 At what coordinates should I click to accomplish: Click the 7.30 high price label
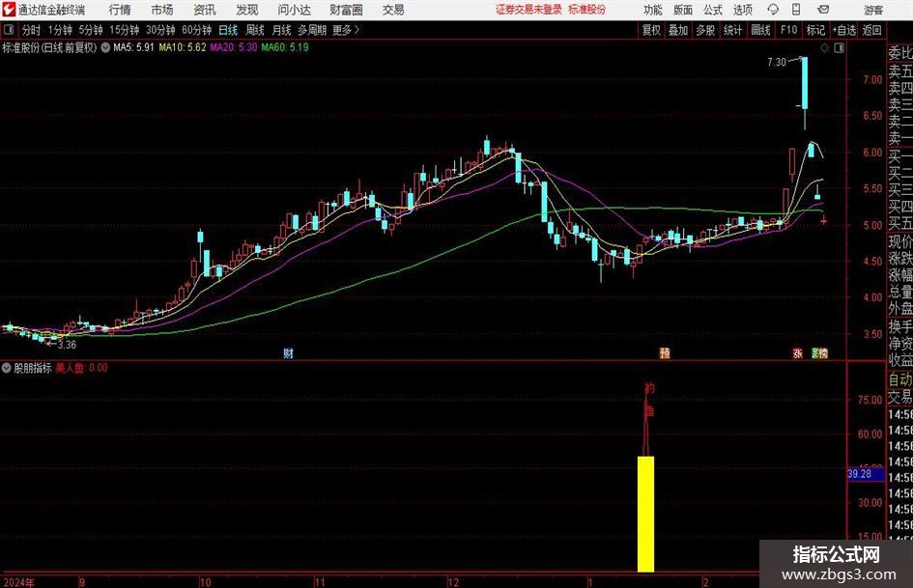pyautogui.click(x=776, y=62)
